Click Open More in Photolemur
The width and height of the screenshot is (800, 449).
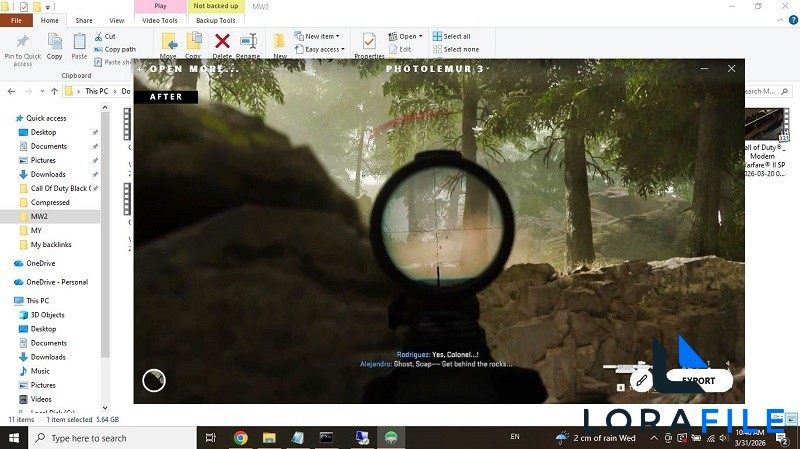point(187,69)
